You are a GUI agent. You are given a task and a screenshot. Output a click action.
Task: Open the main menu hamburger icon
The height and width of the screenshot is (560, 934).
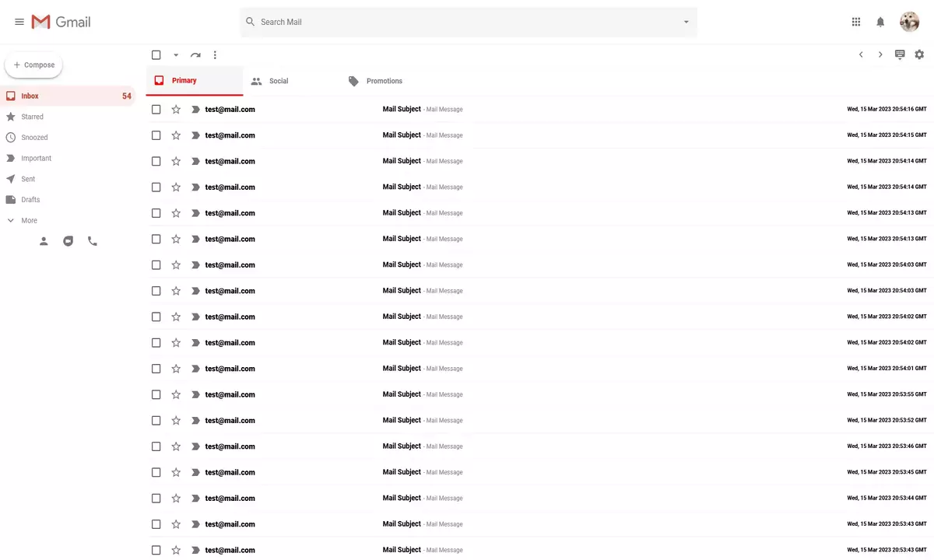19,22
